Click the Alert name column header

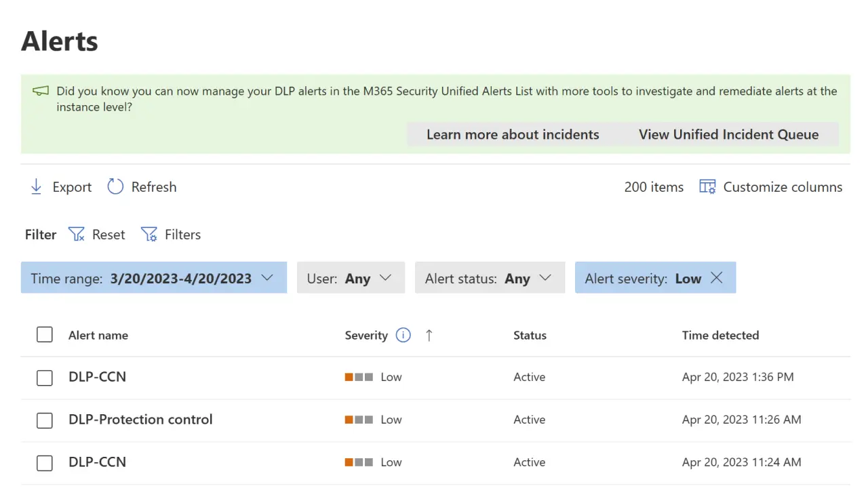coord(98,335)
